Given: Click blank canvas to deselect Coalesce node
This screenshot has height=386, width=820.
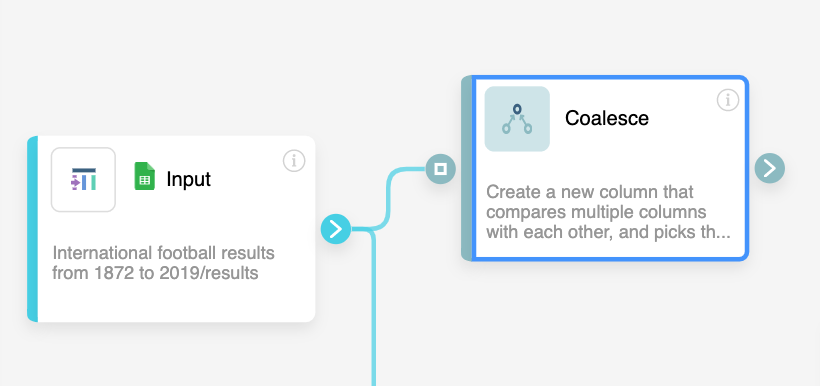Looking at the screenshot, I should 157,63.
